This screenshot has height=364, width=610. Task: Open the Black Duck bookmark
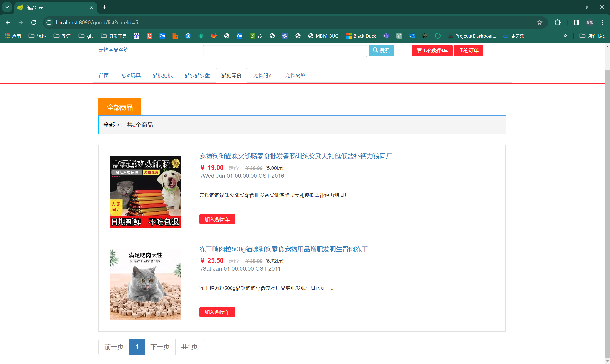tap(361, 36)
